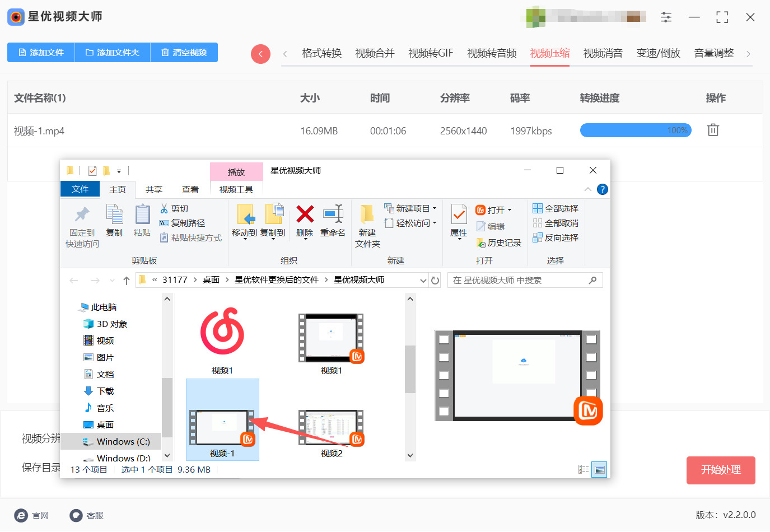Clear the list with 清空视频
This screenshot has width=770, height=532.
coord(184,53)
